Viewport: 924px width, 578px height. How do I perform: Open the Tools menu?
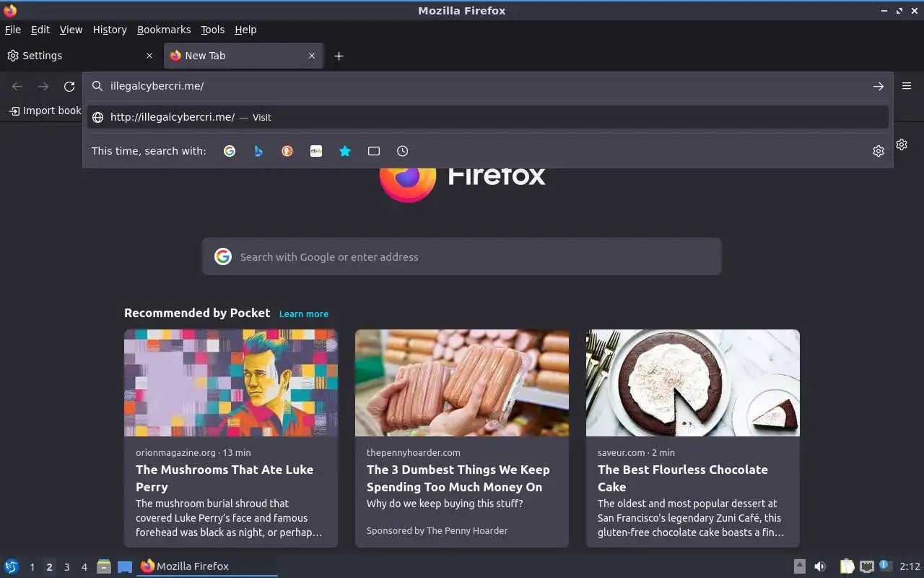[213, 30]
